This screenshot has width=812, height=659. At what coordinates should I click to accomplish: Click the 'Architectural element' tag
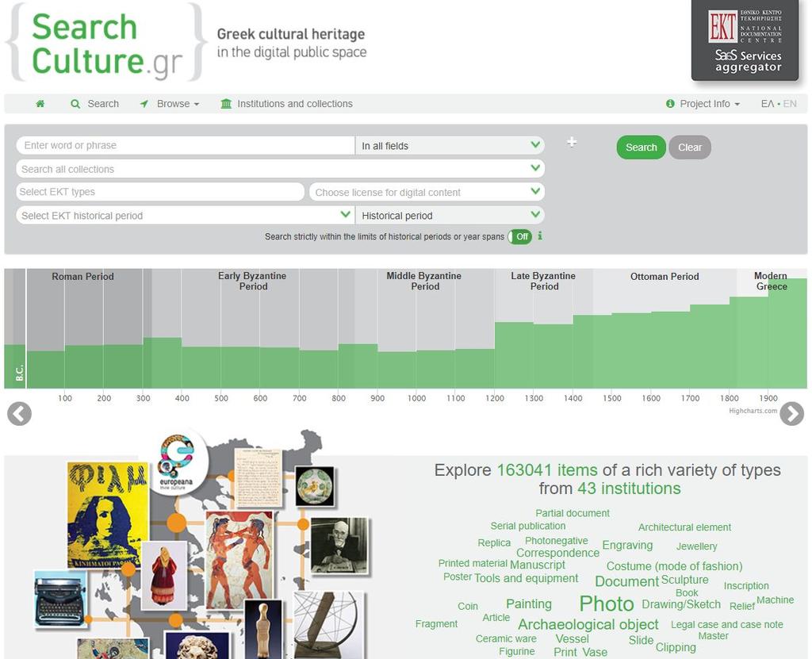[684, 527]
